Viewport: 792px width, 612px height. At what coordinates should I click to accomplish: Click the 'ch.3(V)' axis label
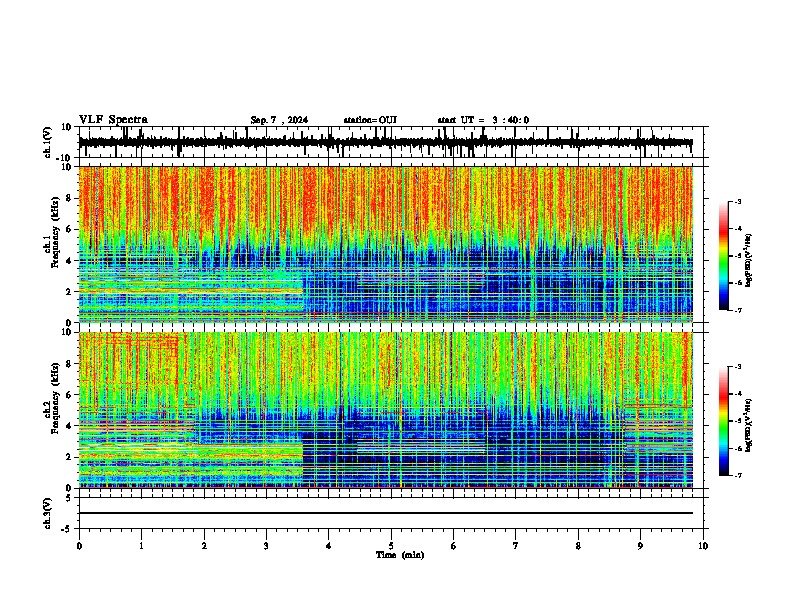tap(47, 513)
